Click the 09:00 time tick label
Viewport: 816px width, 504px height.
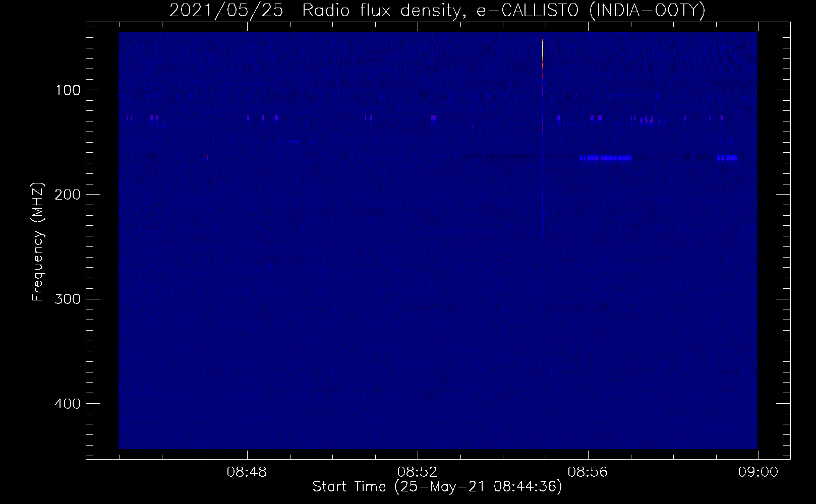(x=758, y=472)
